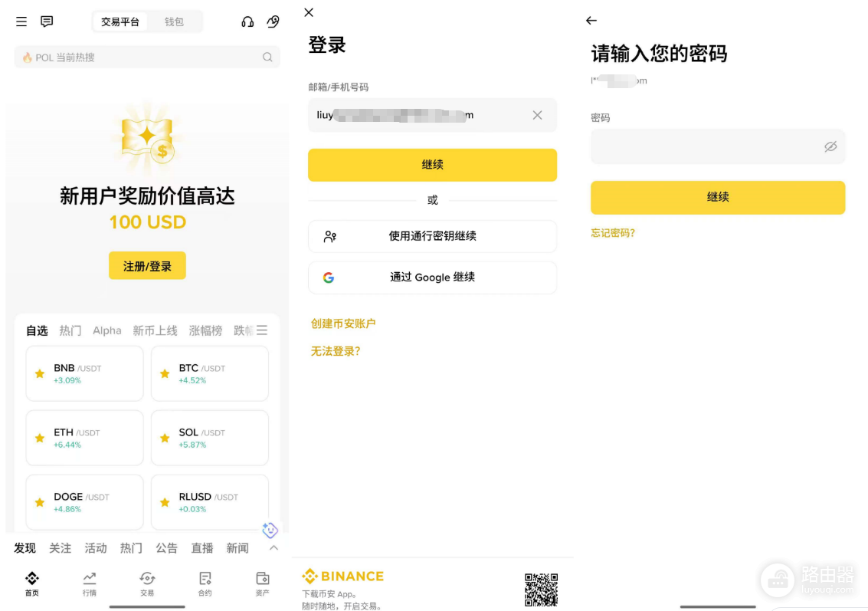This screenshot has width=868, height=611.
Task: Select the 热门 market tab
Action: tap(70, 330)
